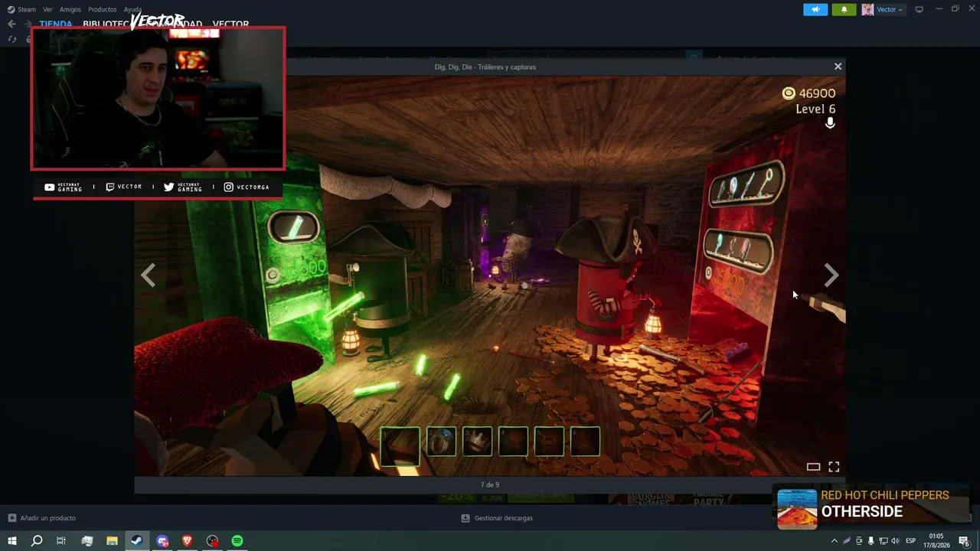
Task: Click the Vector profile avatar
Action: [867, 9]
